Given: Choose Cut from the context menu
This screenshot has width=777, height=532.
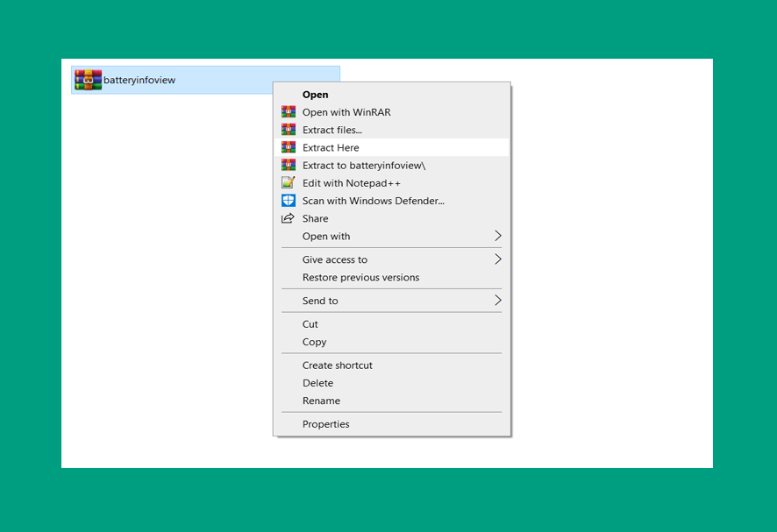Looking at the screenshot, I should pos(391,324).
